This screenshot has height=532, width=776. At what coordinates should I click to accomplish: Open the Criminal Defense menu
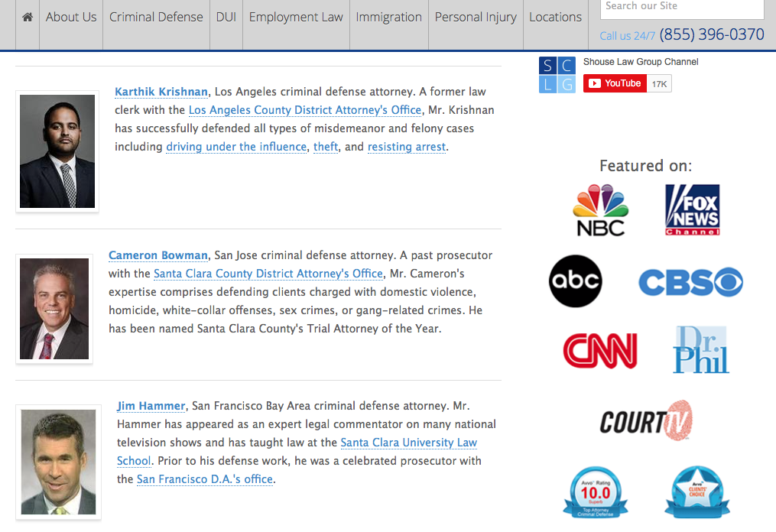[156, 18]
